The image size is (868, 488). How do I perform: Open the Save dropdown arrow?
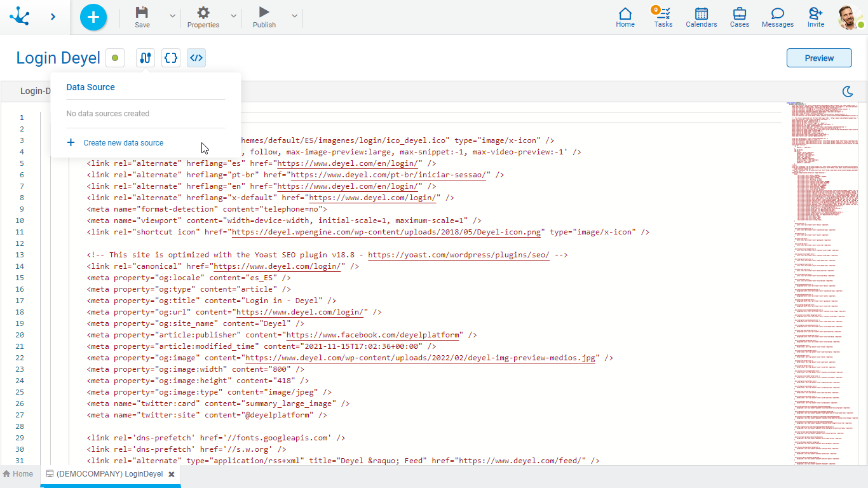tap(172, 16)
